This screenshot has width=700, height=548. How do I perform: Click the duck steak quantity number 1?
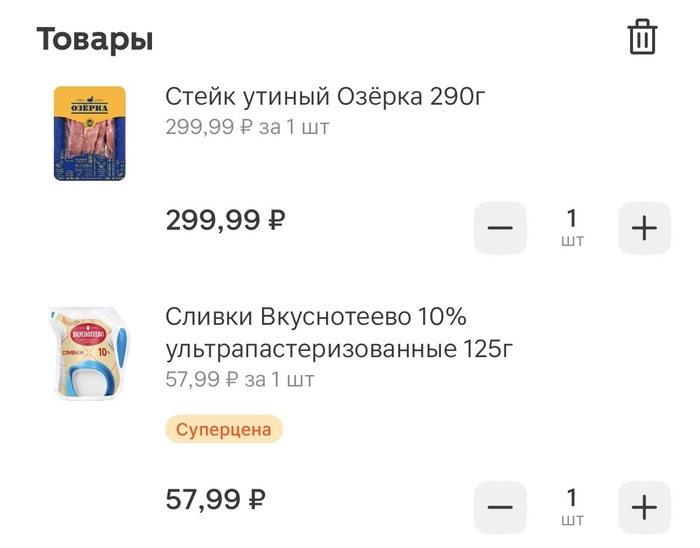point(572,218)
